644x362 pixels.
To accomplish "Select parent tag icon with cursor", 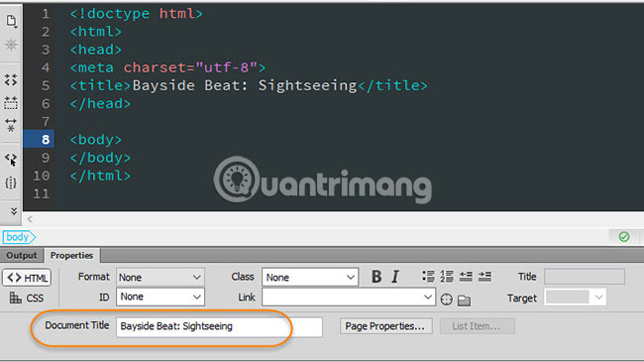I will coord(11,160).
